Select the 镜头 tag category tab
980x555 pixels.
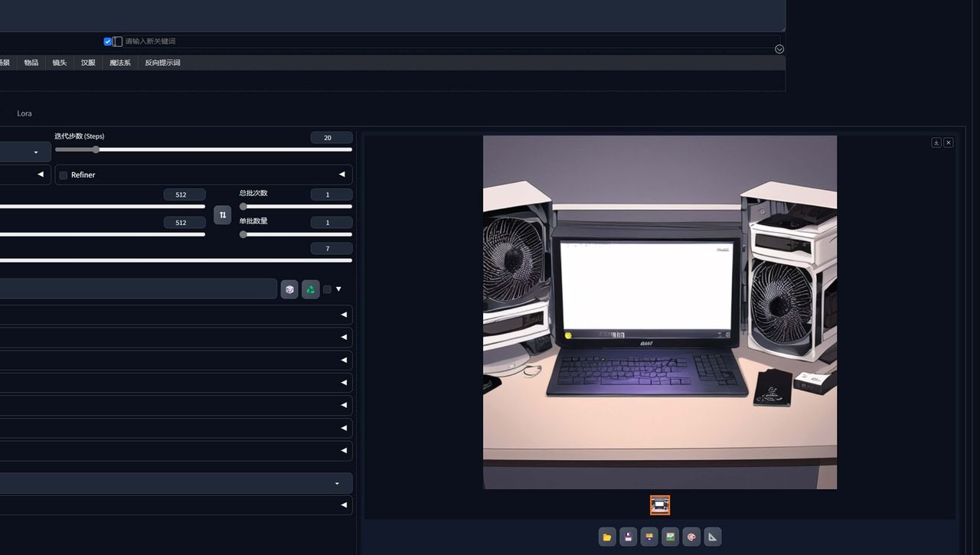click(x=60, y=63)
